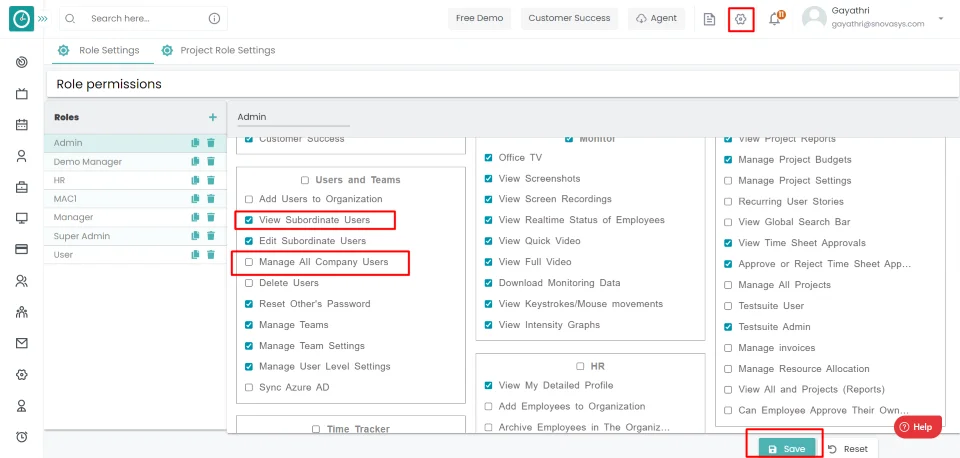
Task: Click the search info icon
Action: [214, 18]
